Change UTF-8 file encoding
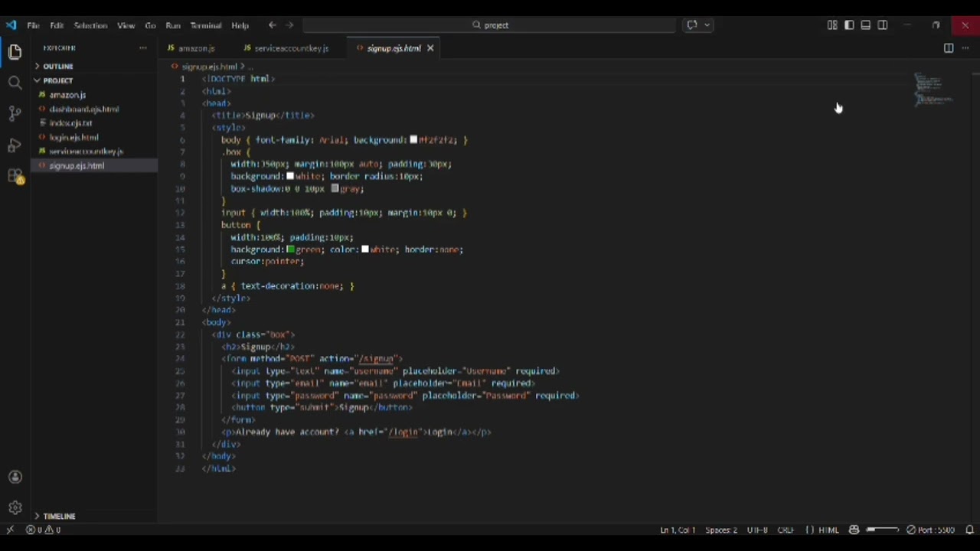This screenshot has width=980, height=551. click(757, 530)
